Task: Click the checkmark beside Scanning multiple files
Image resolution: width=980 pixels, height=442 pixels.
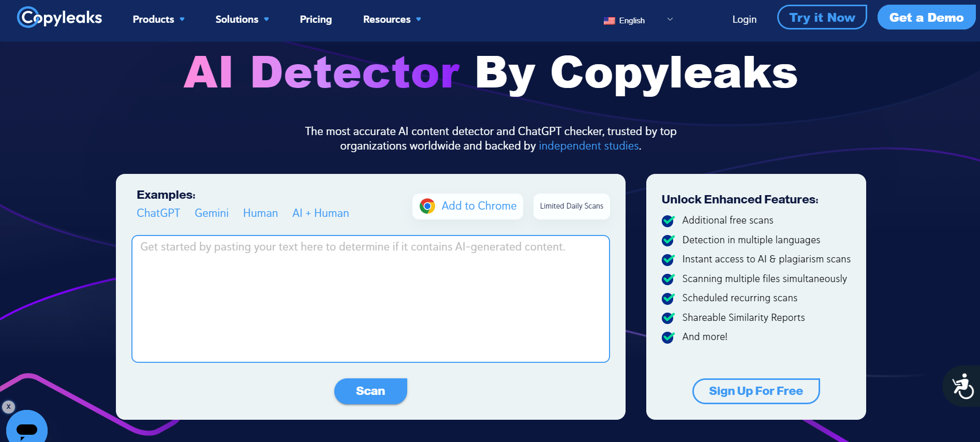Action: 668,279
